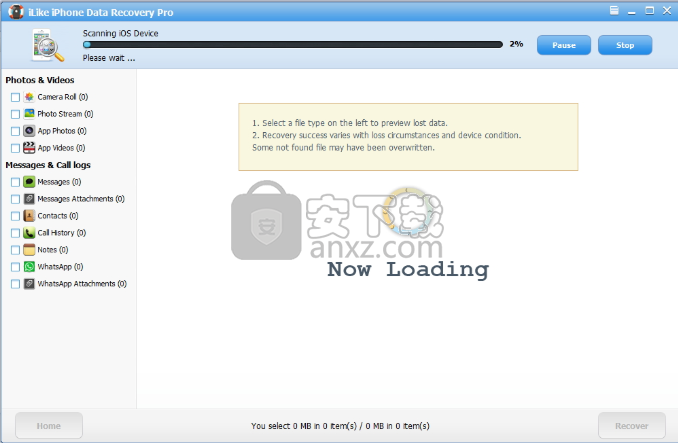Enable the App Photos checkbox

point(15,131)
